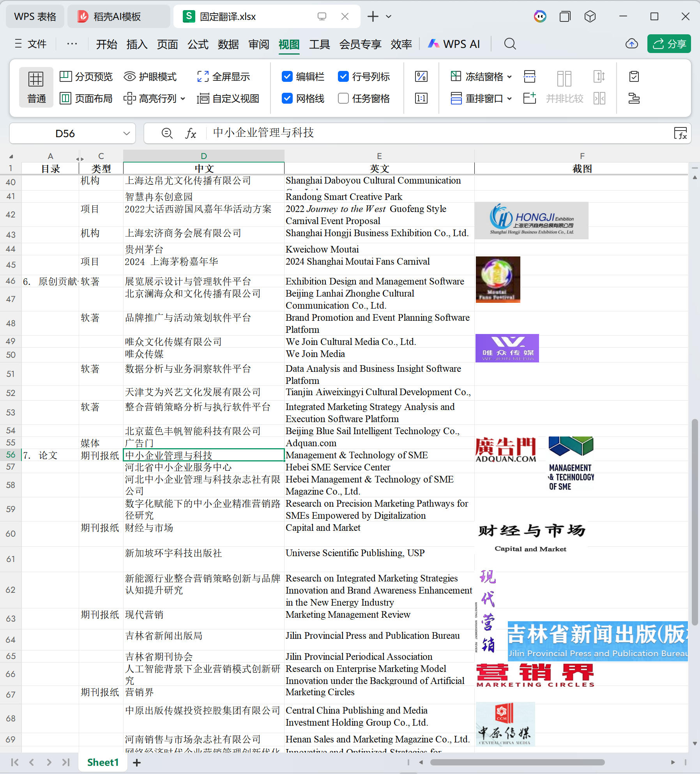Open the 公式 Formulas ribbon tab
Viewport: 700px width, 774px height.
coord(198,44)
